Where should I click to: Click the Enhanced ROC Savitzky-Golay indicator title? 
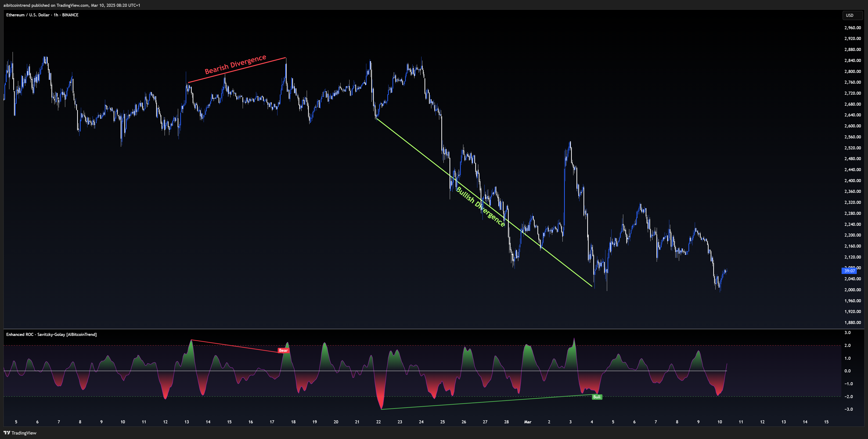51,334
